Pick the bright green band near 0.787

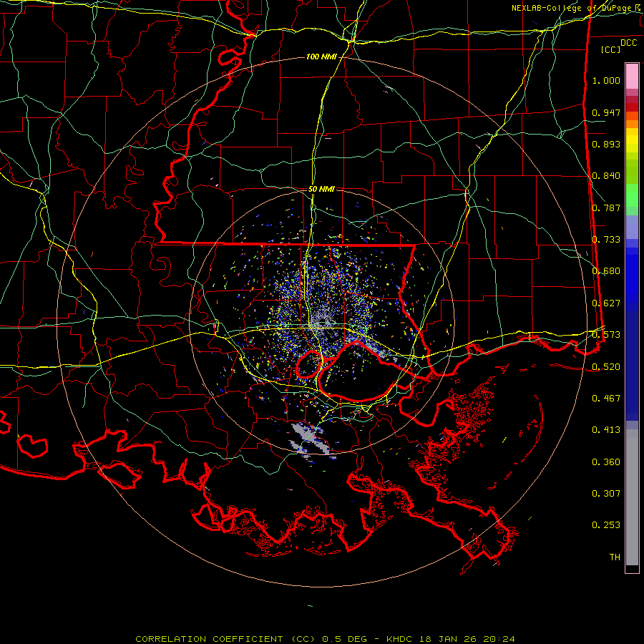pyautogui.click(x=632, y=195)
